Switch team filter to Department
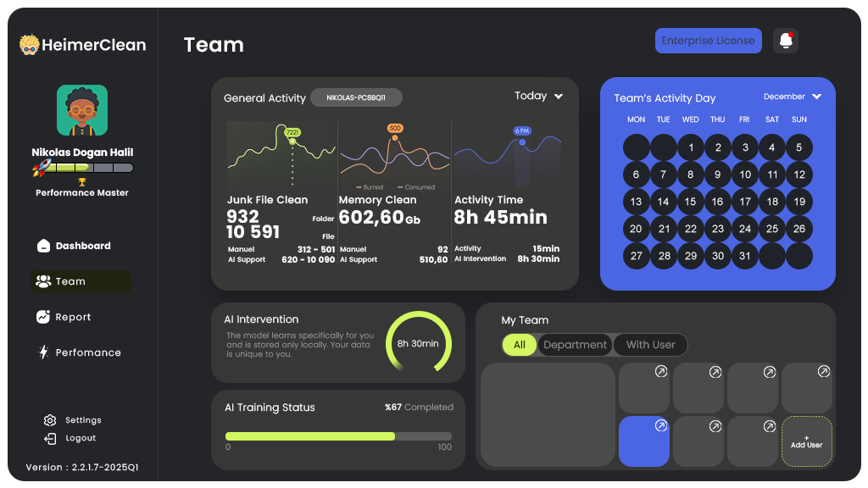 575,345
